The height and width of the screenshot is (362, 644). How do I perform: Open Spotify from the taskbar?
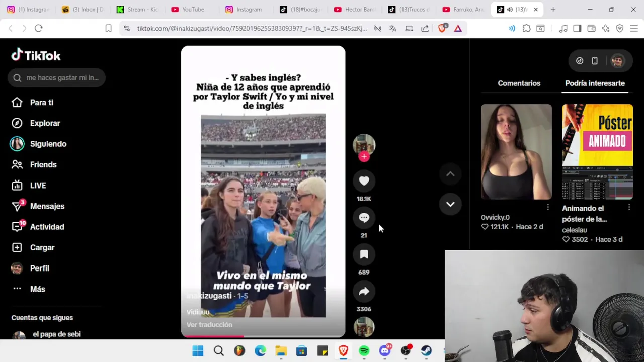(364, 351)
